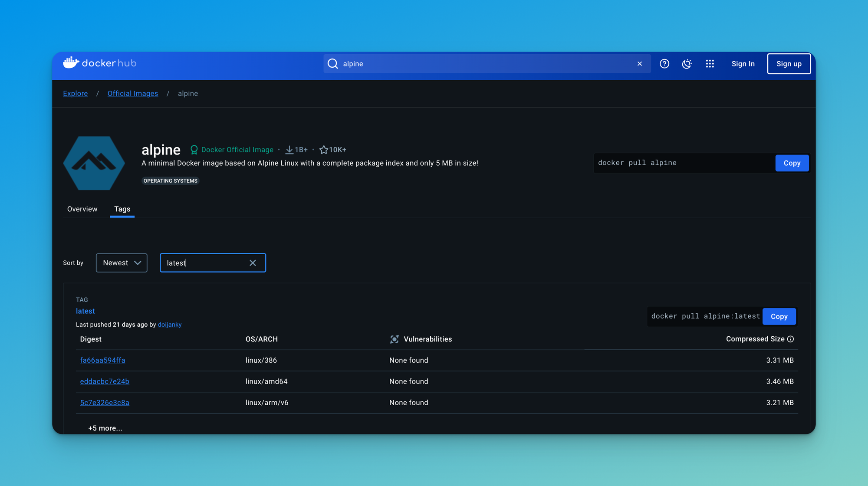Clear the latest tag filter

(x=253, y=263)
